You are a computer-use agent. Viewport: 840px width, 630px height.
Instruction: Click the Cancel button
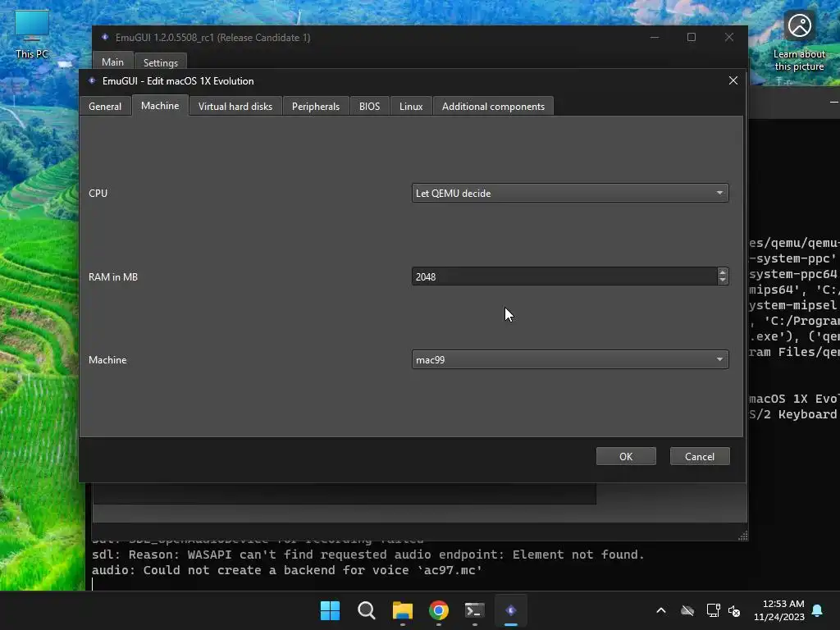click(700, 456)
